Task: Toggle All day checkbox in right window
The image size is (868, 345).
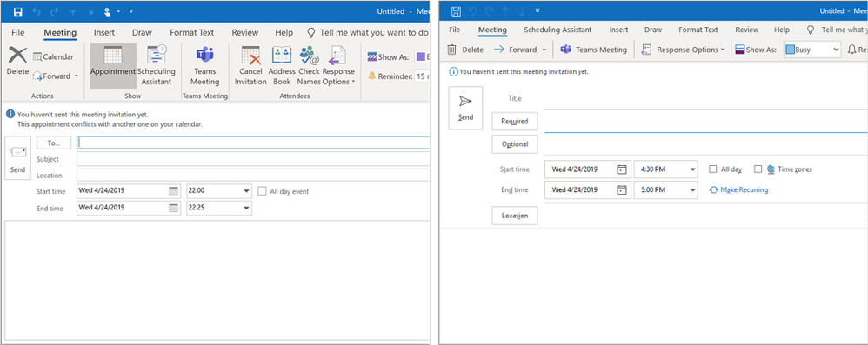Action: tap(713, 169)
